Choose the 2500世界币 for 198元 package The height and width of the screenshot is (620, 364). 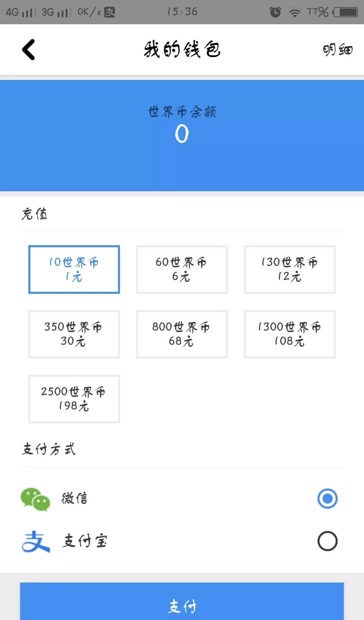tap(74, 399)
